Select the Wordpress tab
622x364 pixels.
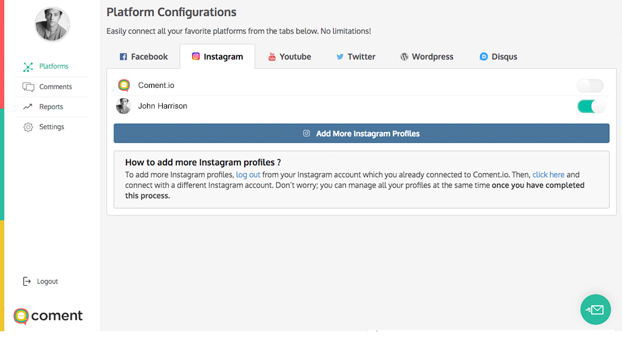tap(427, 56)
